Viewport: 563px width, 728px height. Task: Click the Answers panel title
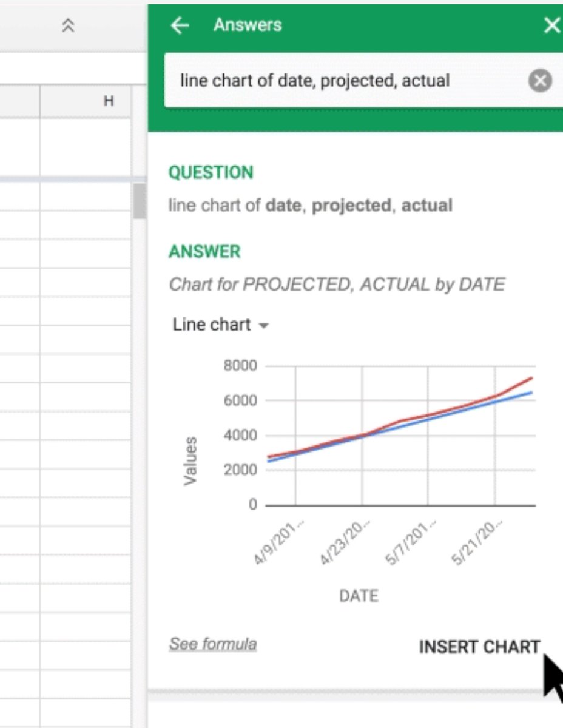(x=248, y=25)
